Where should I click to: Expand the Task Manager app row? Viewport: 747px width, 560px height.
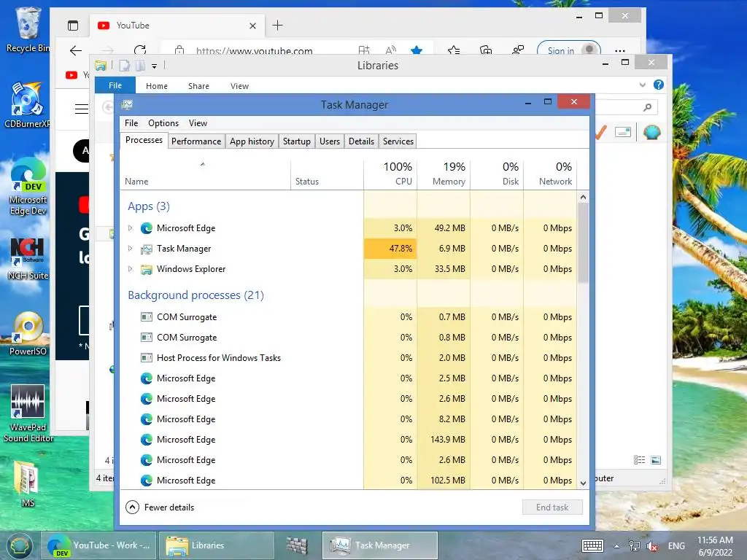tap(130, 249)
